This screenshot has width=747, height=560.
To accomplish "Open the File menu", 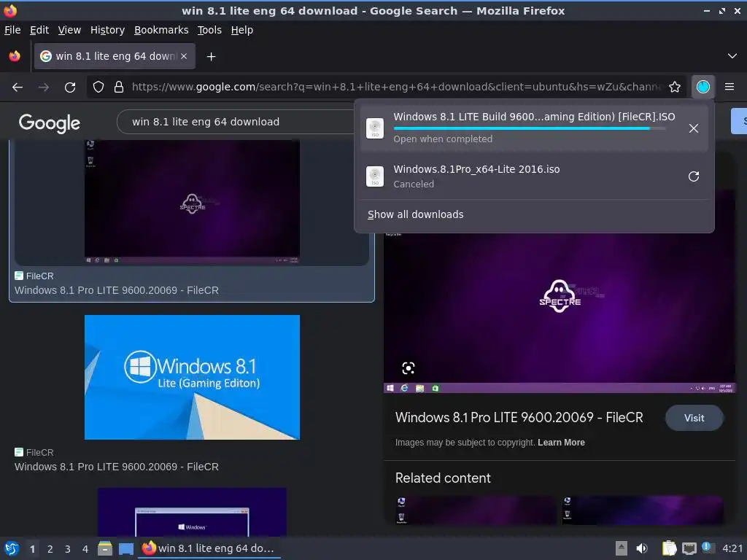I will 12,30.
